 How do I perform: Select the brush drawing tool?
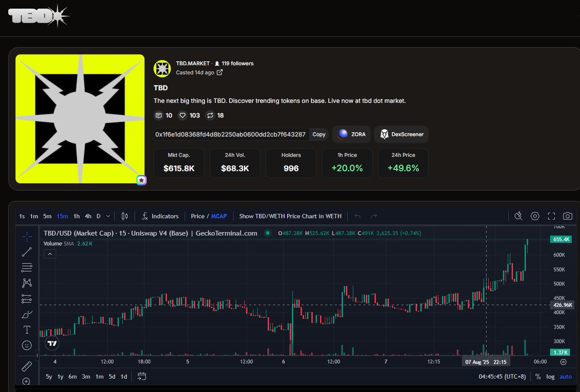coord(27,315)
